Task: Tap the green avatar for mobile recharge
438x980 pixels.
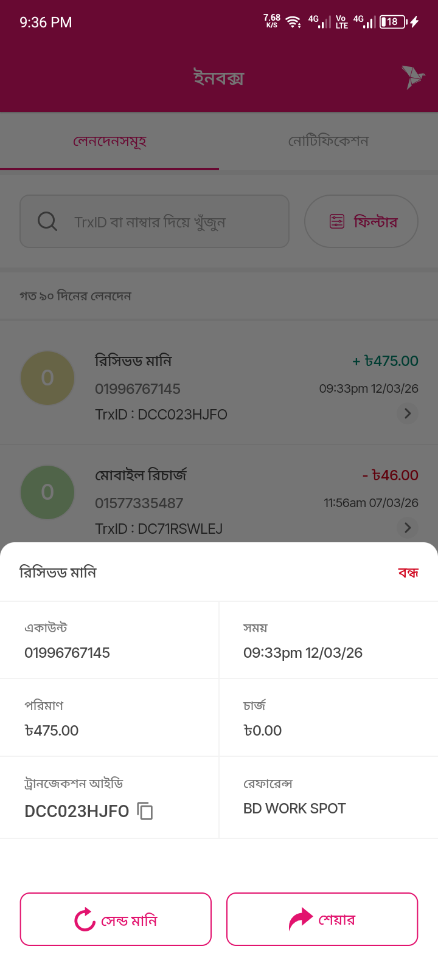Action: coord(47,492)
